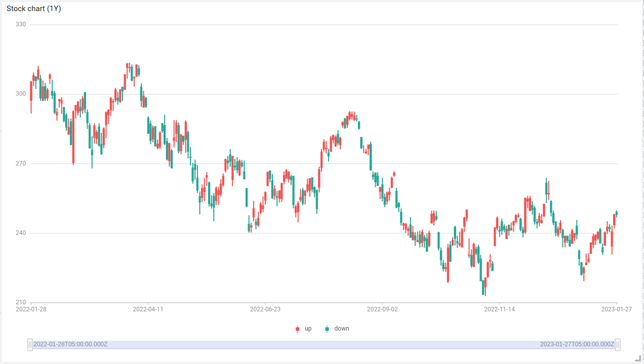Toggle the 'up' legend series
Screen dimensions: 644x364
pos(304,329)
